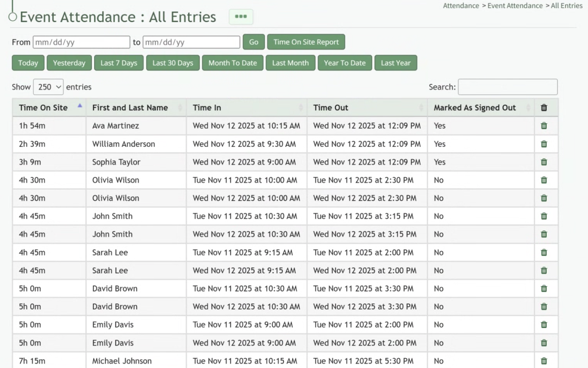Show Yesterday's attendance entries
Image resolution: width=588 pixels, height=368 pixels.
click(x=69, y=63)
